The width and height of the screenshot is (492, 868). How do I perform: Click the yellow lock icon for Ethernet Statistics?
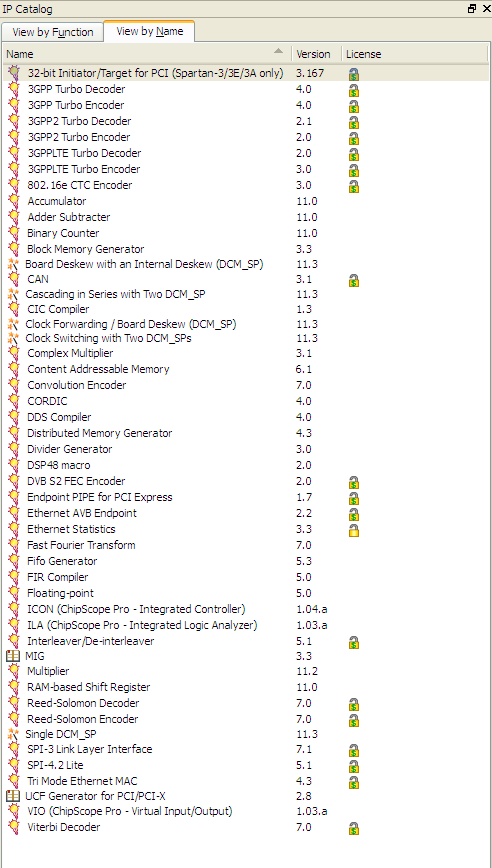coord(354,530)
